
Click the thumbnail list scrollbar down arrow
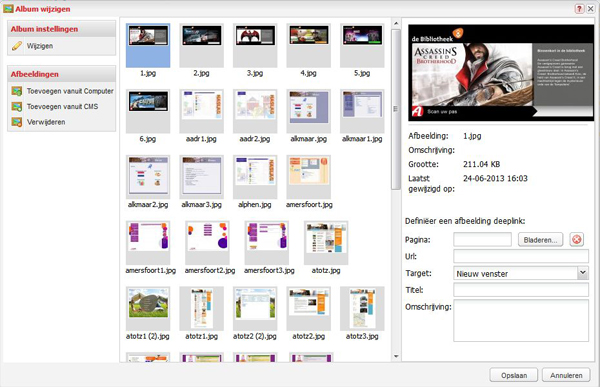tap(396, 356)
